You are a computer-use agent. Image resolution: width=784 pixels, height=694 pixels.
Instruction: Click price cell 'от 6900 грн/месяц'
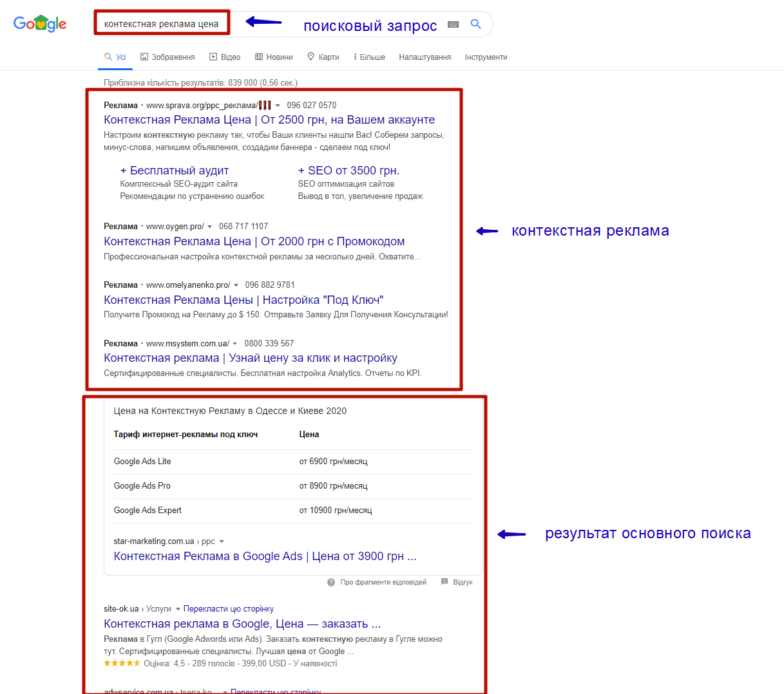coord(333,462)
